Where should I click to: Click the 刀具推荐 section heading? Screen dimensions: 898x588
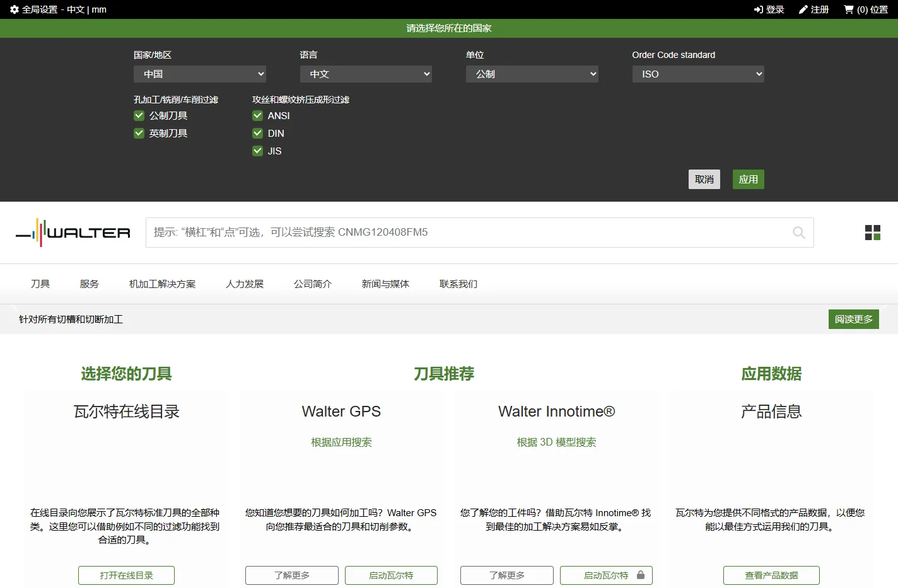(x=444, y=374)
